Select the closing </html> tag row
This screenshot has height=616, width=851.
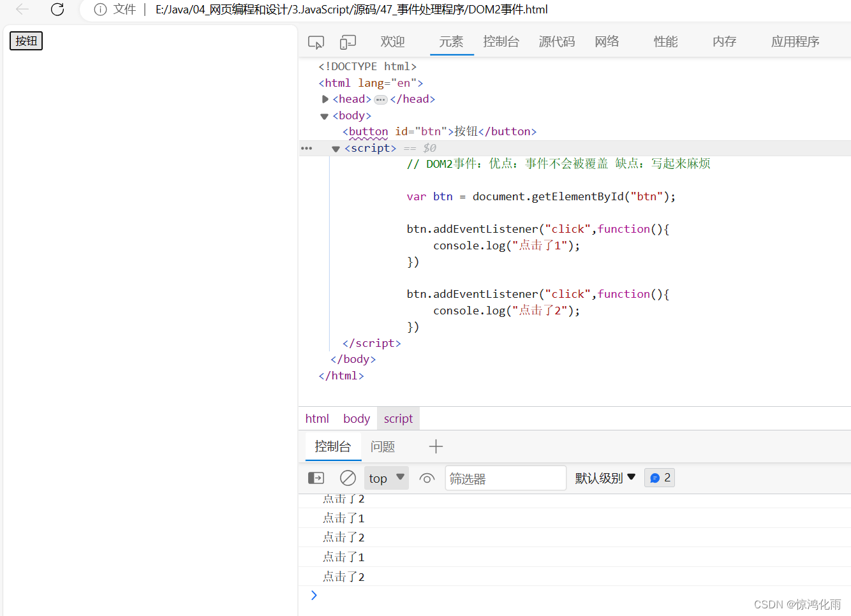(341, 376)
